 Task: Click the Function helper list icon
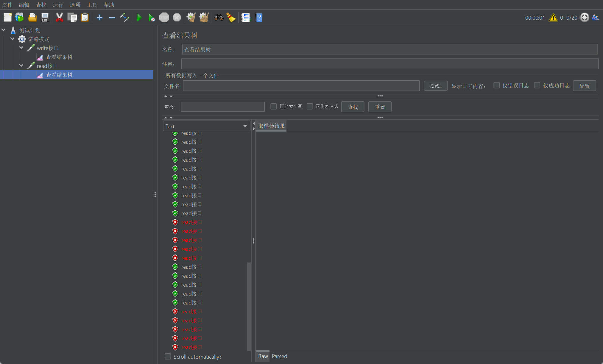click(x=245, y=18)
